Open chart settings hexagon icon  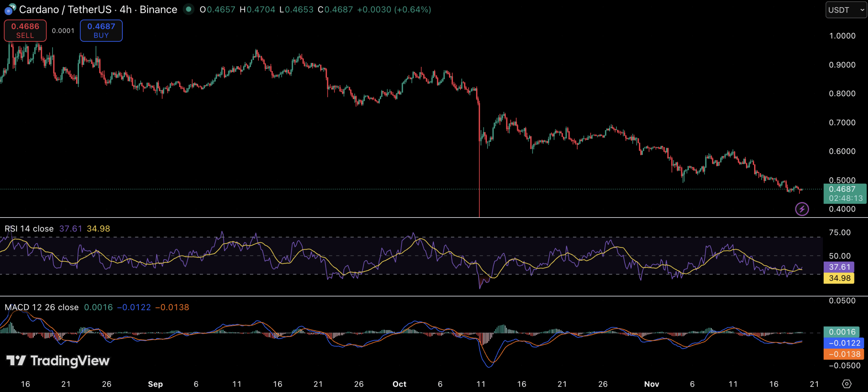click(x=847, y=384)
